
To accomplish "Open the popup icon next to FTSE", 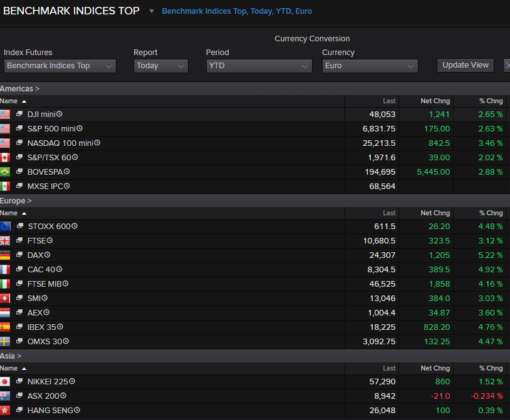I will (19, 240).
